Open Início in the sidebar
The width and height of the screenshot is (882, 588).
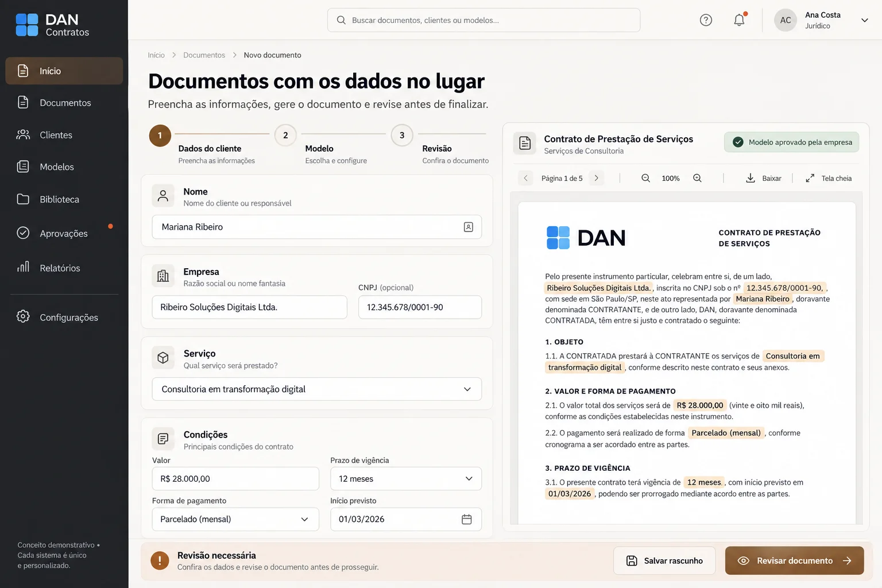[64, 71]
